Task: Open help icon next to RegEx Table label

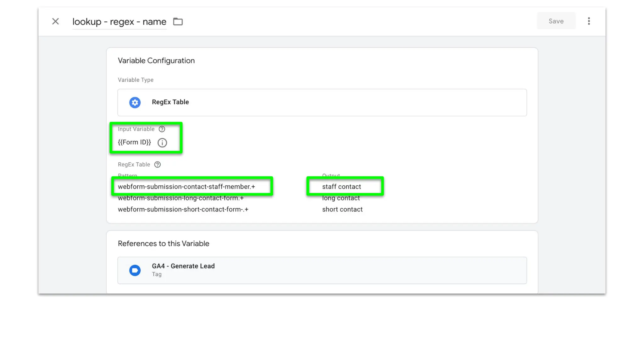Action: point(158,165)
